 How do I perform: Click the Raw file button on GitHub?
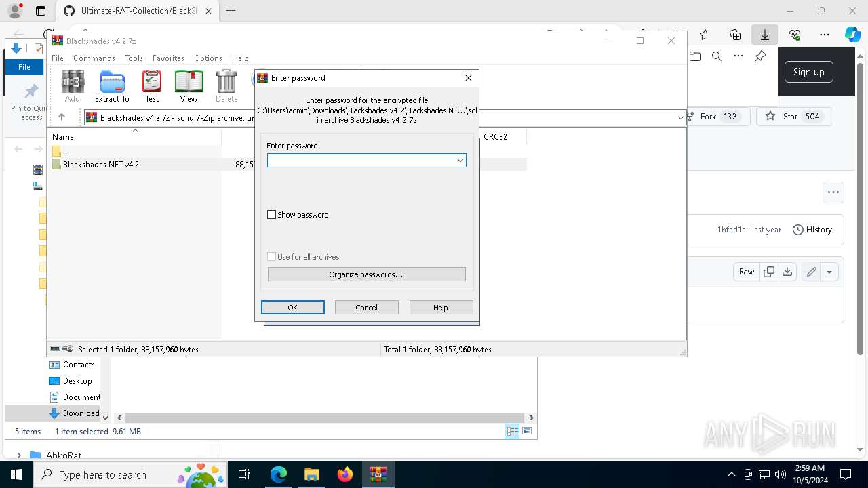pos(746,272)
